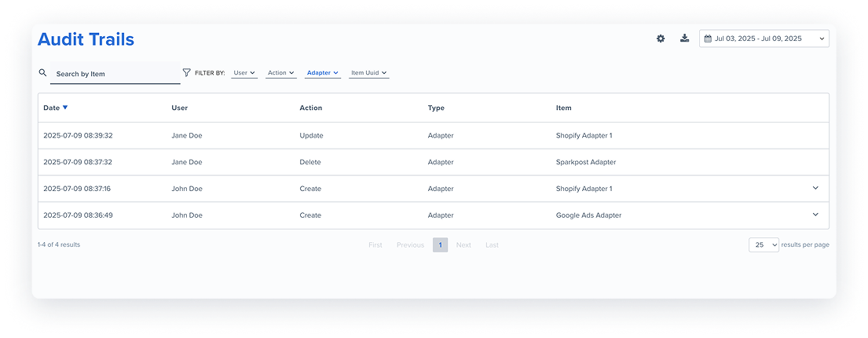Sort by the User column header
Viewport: 868px width, 338px height.
(x=179, y=108)
